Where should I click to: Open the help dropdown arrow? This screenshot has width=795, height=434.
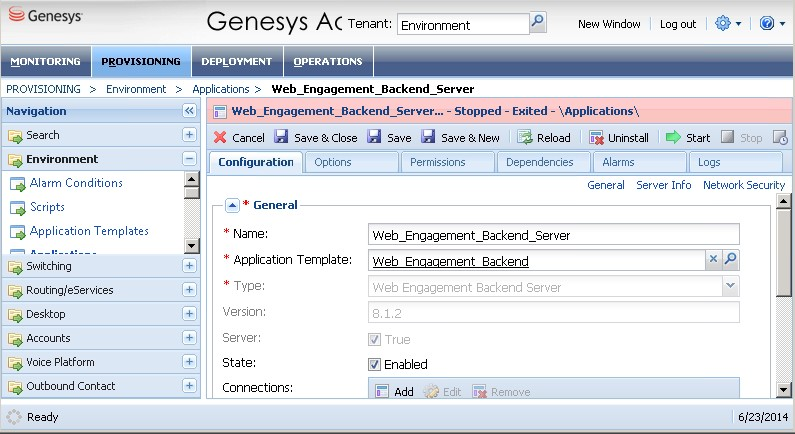click(782, 24)
